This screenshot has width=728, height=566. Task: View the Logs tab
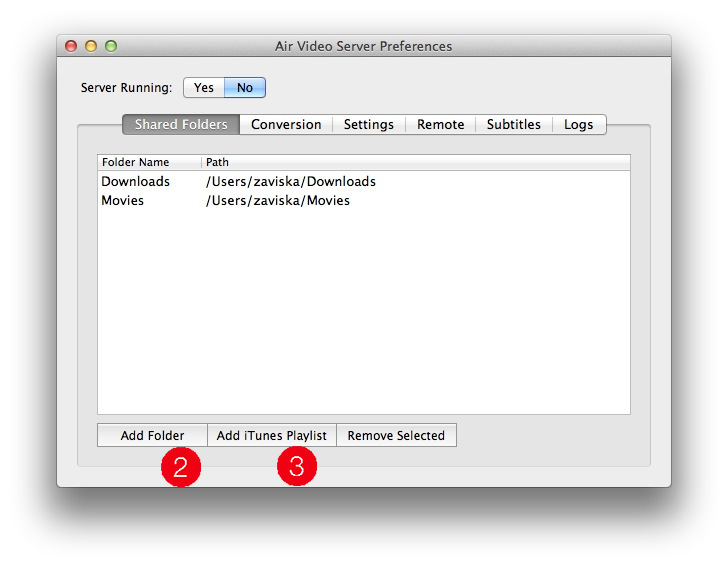point(578,125)
